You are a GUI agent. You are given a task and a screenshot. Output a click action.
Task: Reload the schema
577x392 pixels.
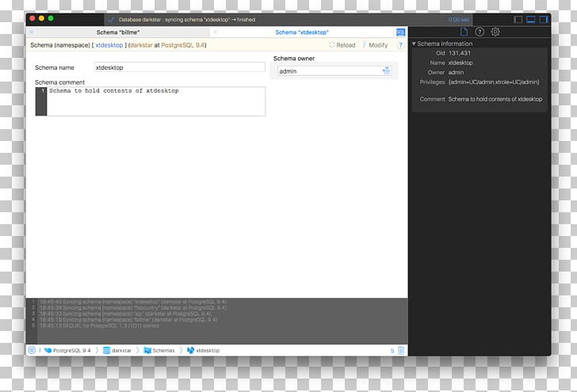click(x=342, y=45)
